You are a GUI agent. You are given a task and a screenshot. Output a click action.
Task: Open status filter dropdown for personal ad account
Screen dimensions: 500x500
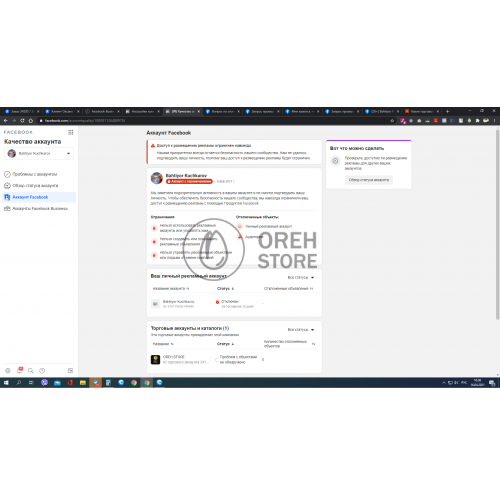pyautogui.click(x=301, y=277)
